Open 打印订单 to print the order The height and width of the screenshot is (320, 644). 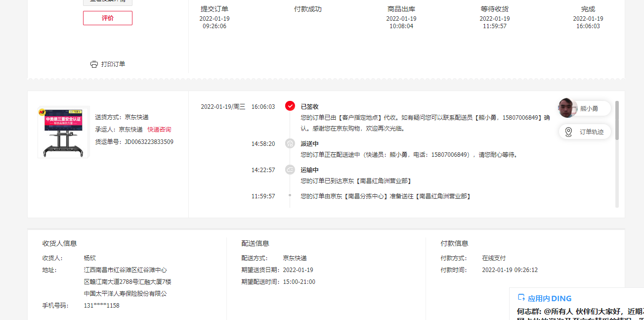113,64
